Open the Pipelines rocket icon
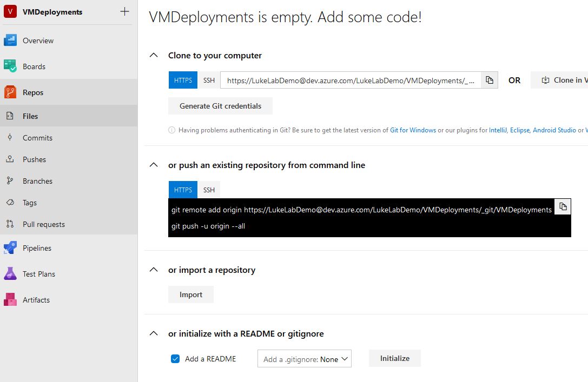Screen dimensions: 588x382 point(10,247)
